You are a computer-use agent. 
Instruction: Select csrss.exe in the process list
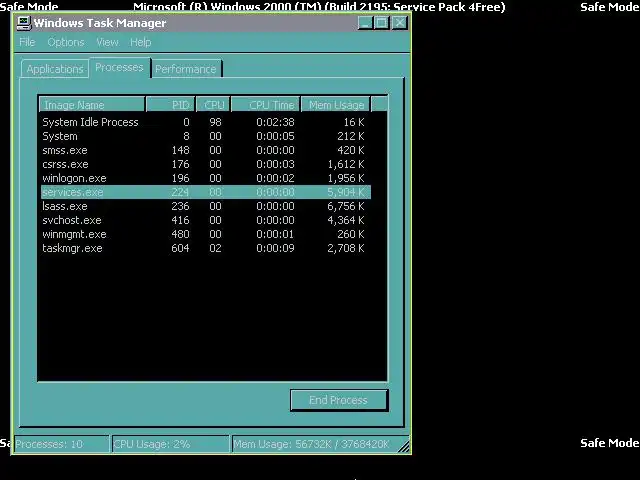click(x=205, y=164)
